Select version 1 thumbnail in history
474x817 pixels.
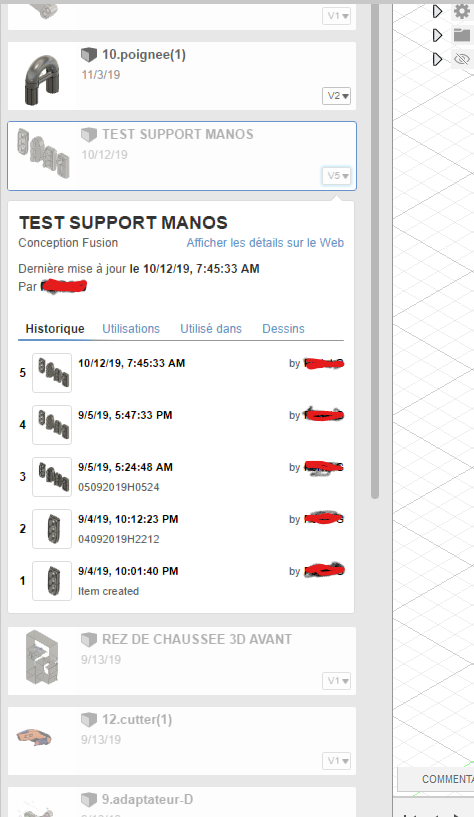point(52,581)
